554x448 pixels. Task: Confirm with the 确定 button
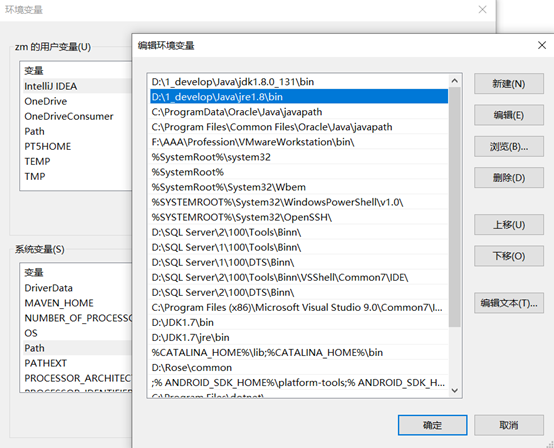[432, 425]
